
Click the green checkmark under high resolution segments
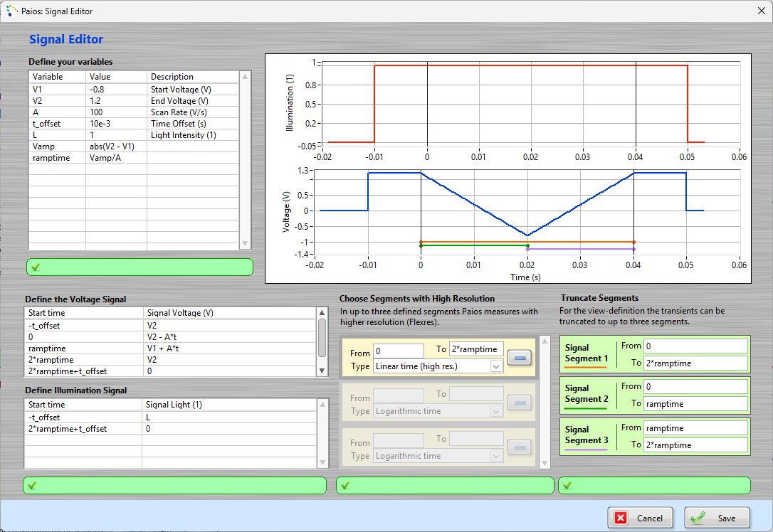[x=345, y=486]
